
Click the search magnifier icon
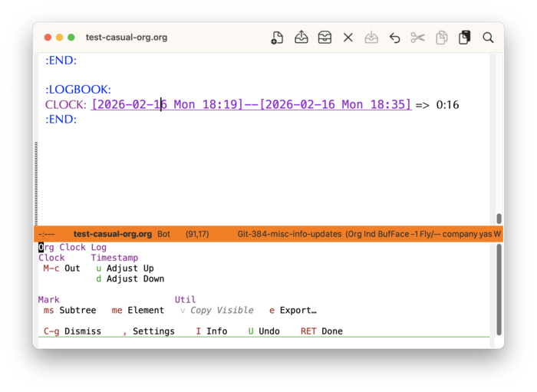coord(488,38)
